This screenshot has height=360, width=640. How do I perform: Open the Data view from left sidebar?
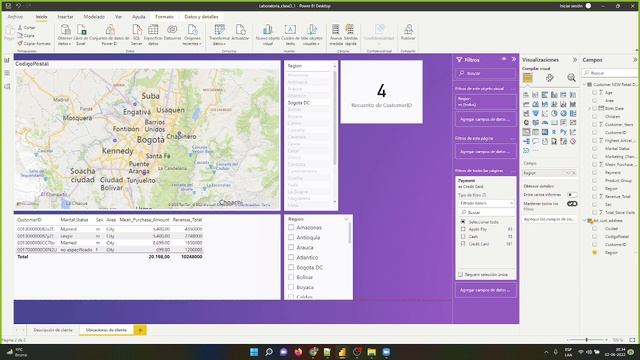pyautogui.click(x=7, y=73)
